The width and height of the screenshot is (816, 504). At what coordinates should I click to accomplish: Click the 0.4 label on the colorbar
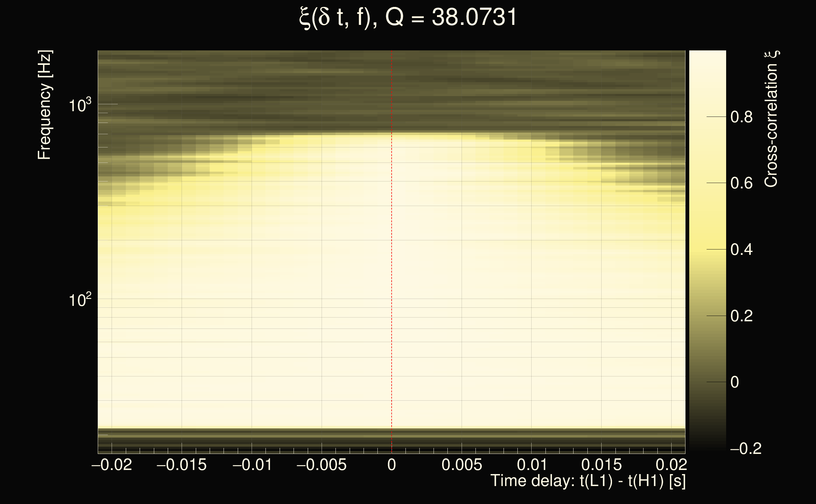[x=741, y=249]
